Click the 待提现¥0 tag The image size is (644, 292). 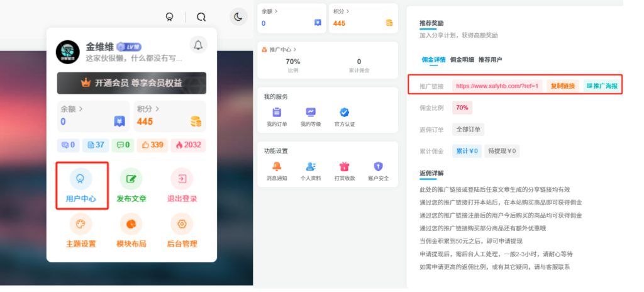[502, 151]
